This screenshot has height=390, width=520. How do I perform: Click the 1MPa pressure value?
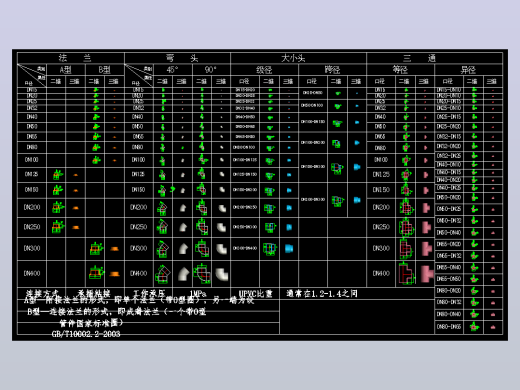tap(198, 294)
